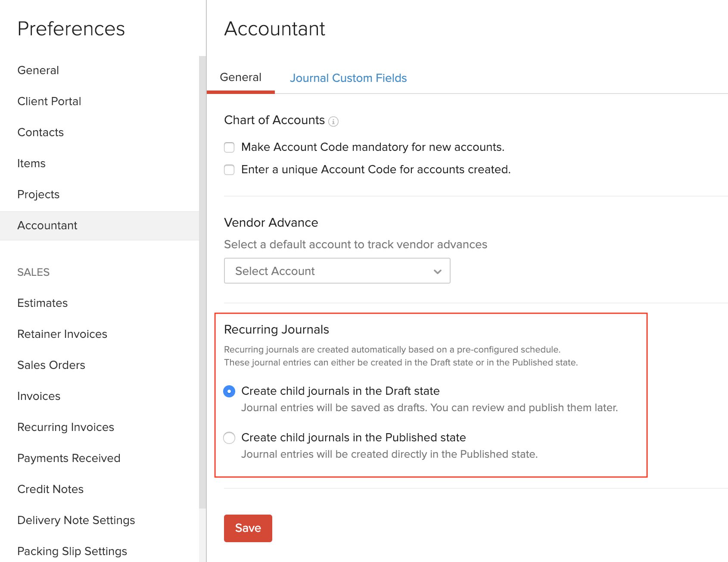
Task: Open Projects in the sidebar
Action: [38, 194]
